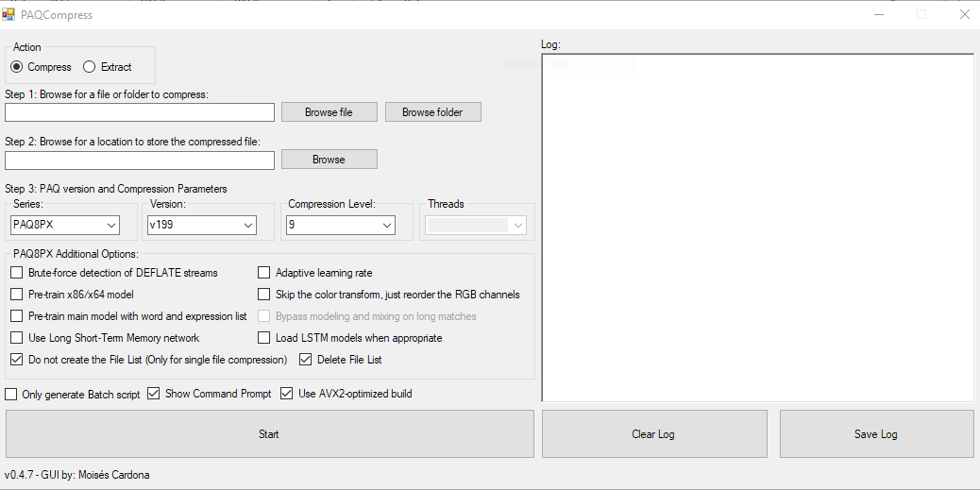Click the Save Log button
Screen dimensions: 980x490
coord(877,433)
